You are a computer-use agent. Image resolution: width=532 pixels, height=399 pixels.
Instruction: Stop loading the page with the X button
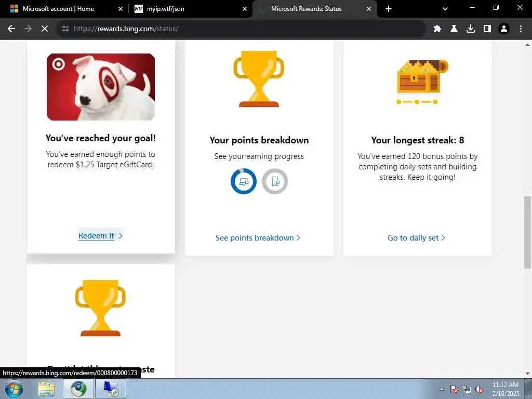[45, 29]
